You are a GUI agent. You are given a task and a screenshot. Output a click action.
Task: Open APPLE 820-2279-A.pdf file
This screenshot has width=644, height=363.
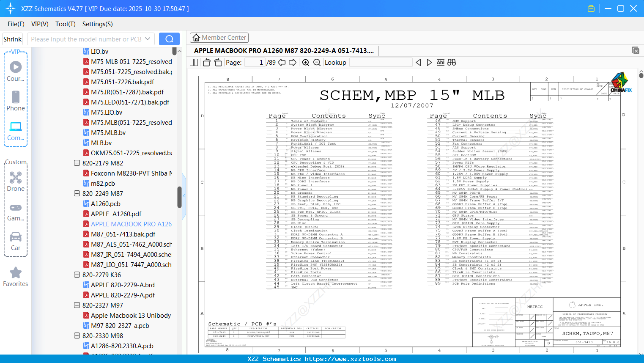(119, 295)
